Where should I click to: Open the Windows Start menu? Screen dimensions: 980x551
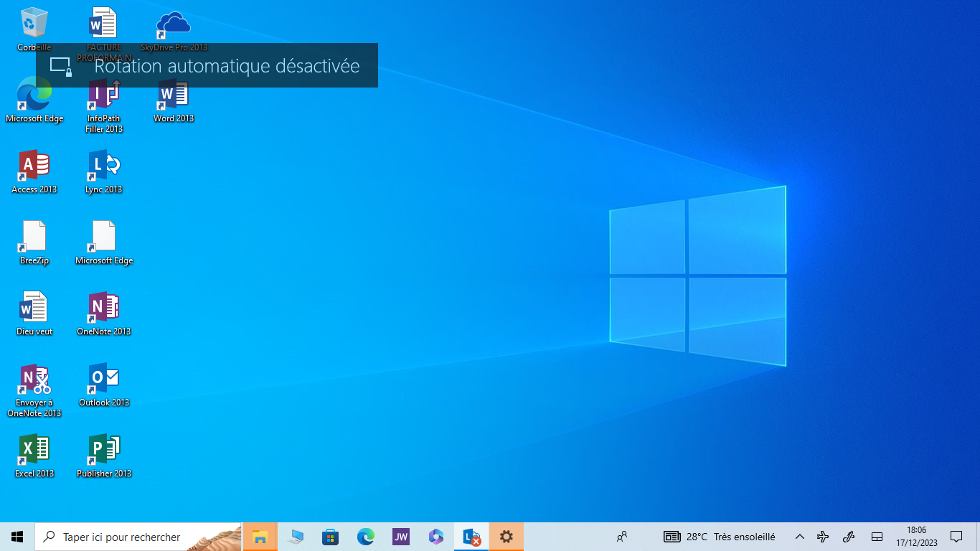pos(17,537)
